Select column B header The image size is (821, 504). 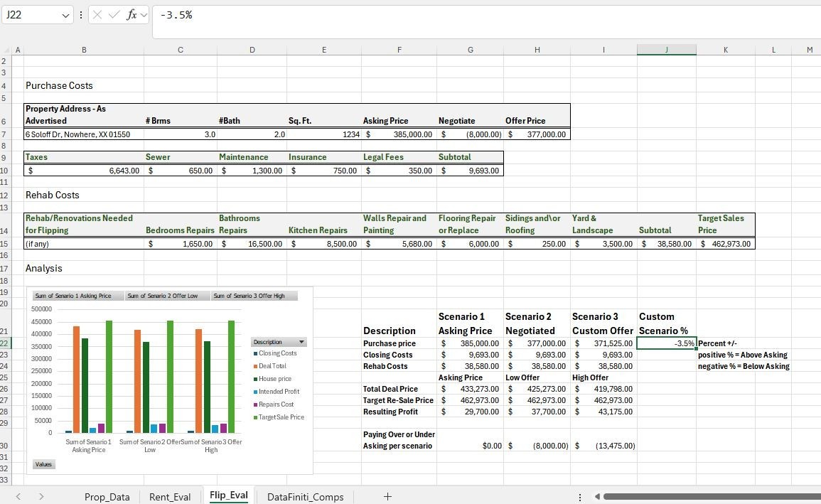[x=84, y=50]
